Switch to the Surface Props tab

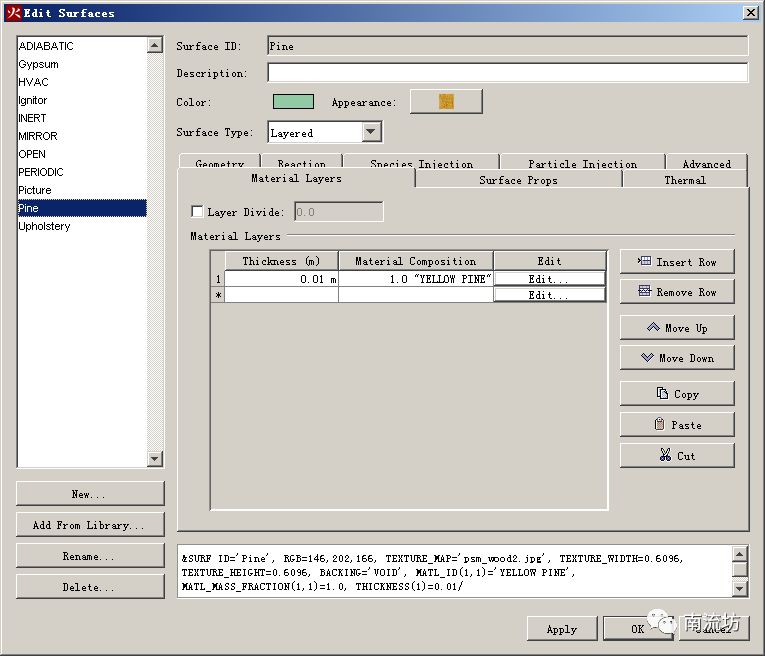coord(518,180)
